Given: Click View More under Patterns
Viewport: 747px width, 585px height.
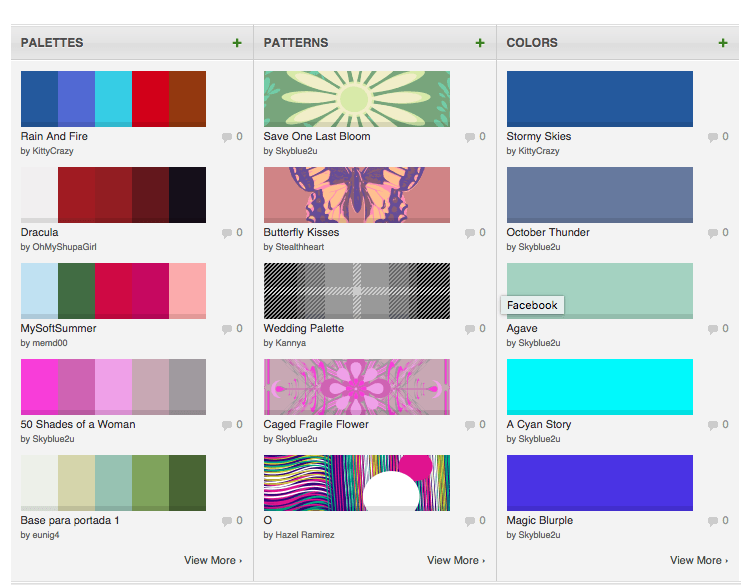Looking at the screenshot, I should click(456, 560).
